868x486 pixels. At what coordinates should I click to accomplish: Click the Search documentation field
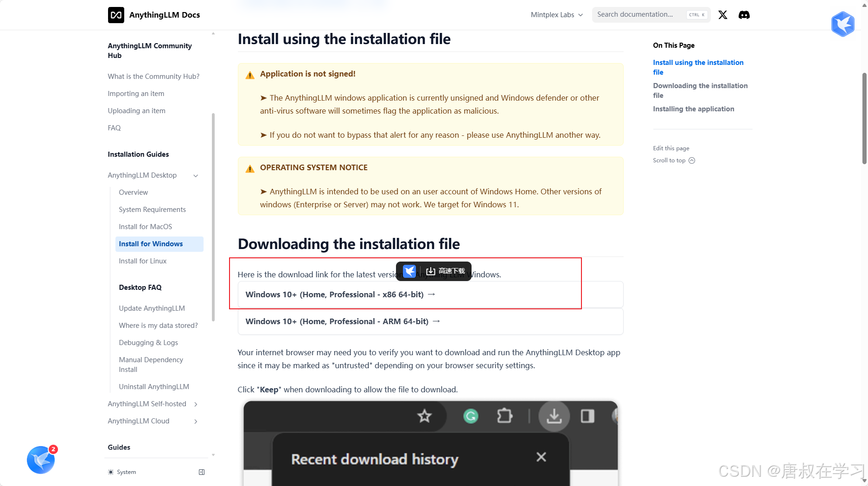coord(651,14)
